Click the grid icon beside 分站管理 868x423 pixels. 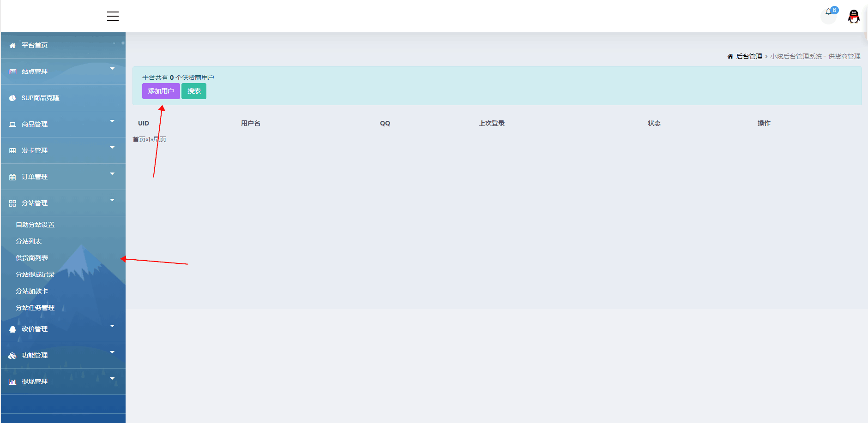pos(12,203)
